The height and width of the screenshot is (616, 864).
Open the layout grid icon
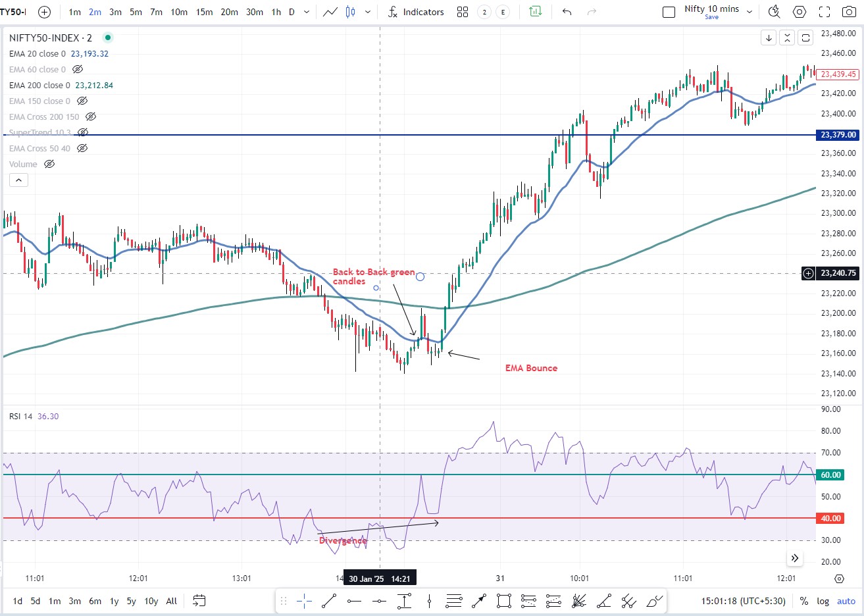tap(463, 12)
